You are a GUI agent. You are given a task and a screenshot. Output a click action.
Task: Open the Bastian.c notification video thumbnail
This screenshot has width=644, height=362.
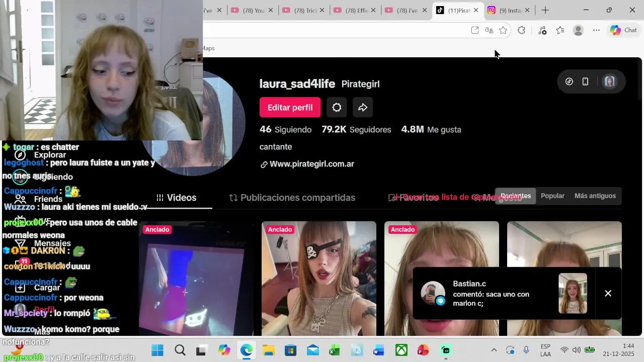pyautogui.click(x=573, y=293)
